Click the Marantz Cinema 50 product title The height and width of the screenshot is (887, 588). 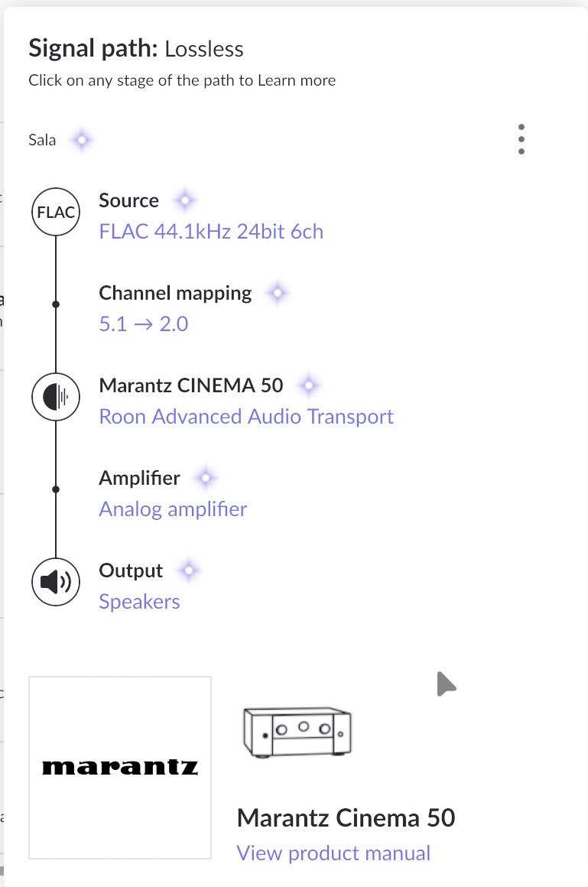[x=346, y=818]
